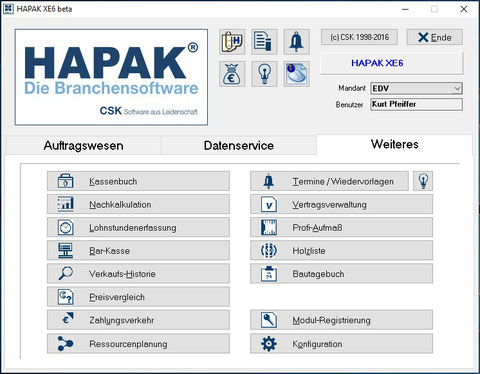Image resolution: width=480 pixels, height=374 pixels.
Task: Click the HAPAK Die Branchensoftware logo
Action: [x=111, y=77]
